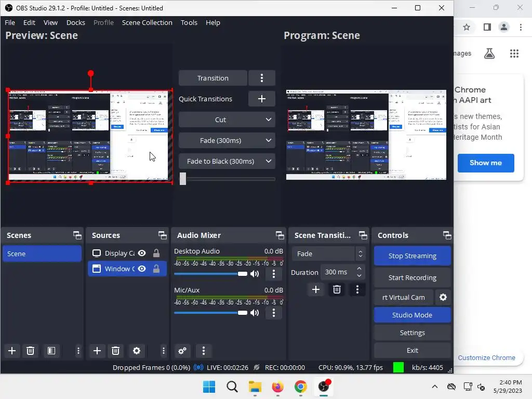Viewport: 532px width, 399px height.
Task: Delete the selected source with trash icon
Action: pyautogui.click(x=115, y=351)
